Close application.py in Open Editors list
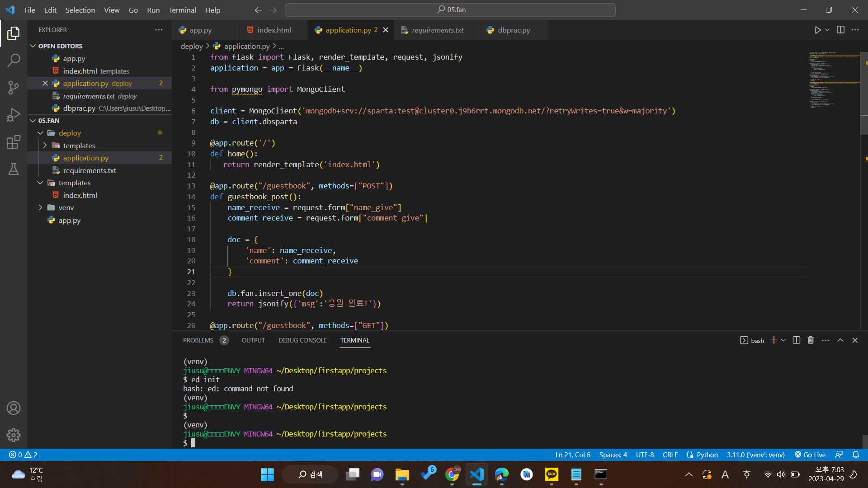 click(x=45, y=83)
